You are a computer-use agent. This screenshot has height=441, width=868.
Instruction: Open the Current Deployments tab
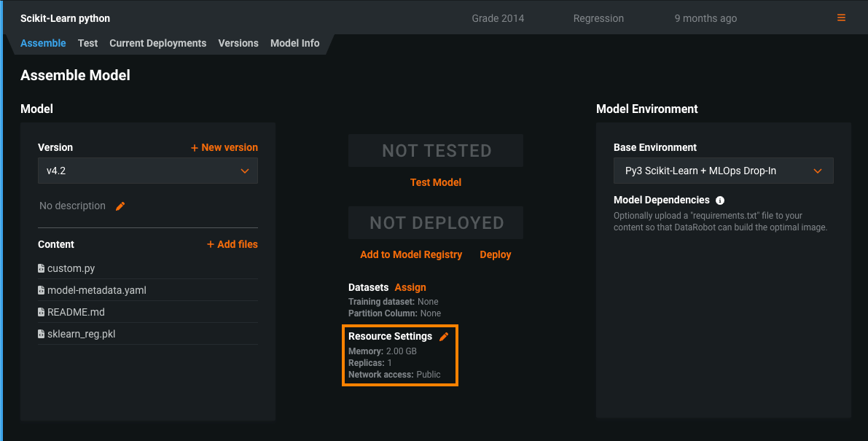point(157,43)
